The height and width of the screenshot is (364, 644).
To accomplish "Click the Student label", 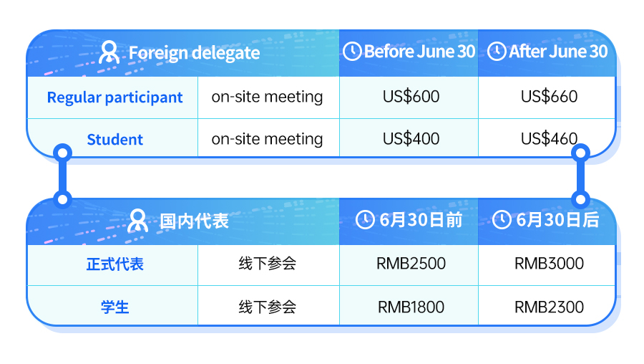I will pyautogui.click(x=114, y=140).
